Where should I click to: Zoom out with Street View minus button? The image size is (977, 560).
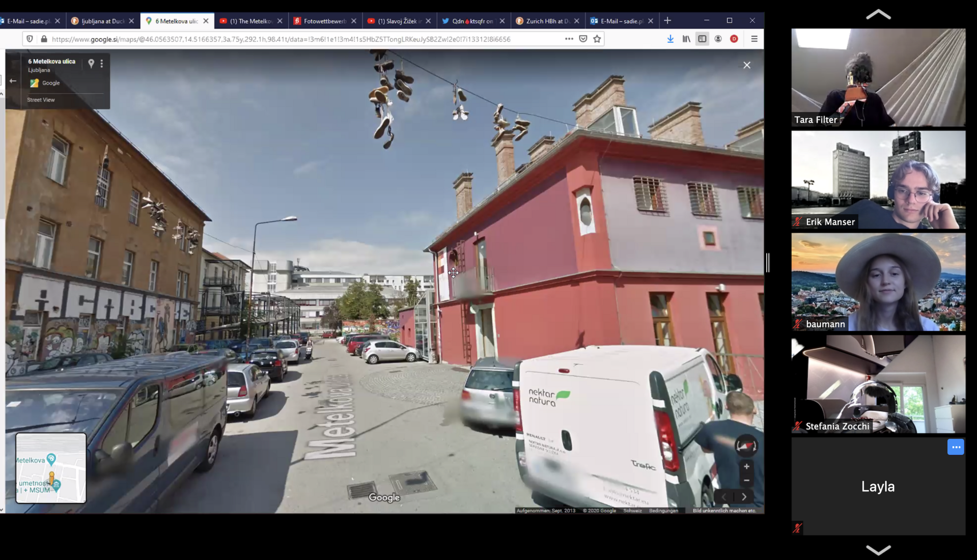(746, 481)
